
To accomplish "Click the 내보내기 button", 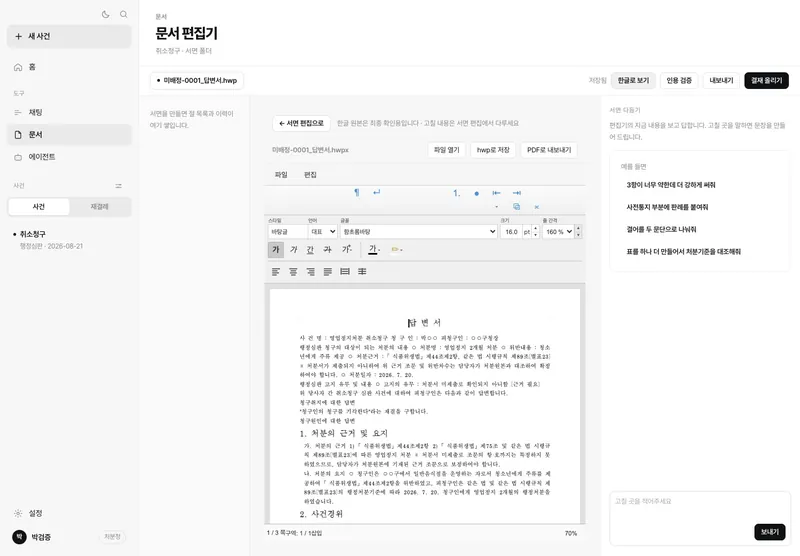I will (721, 81).
